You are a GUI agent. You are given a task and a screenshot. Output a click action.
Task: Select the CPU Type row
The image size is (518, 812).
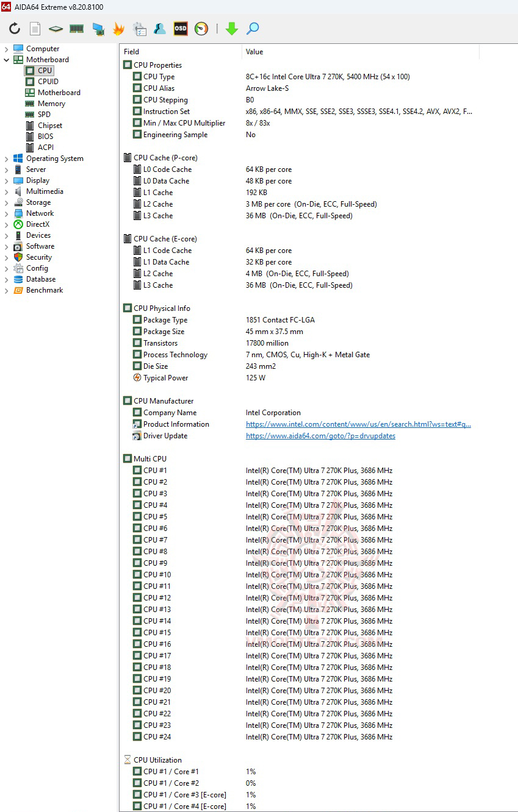pos(299,77)
